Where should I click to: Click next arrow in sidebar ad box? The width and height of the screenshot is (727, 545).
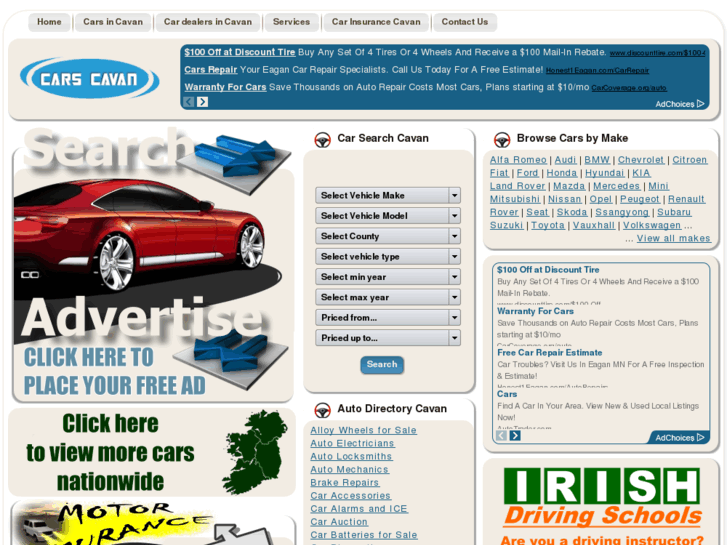click(x=515, y=436)
